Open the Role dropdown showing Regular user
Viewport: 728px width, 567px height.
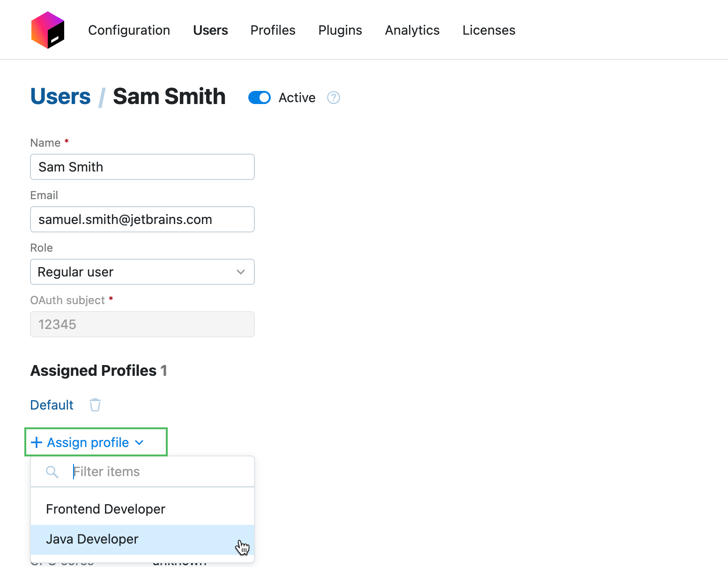click(142, 272)
